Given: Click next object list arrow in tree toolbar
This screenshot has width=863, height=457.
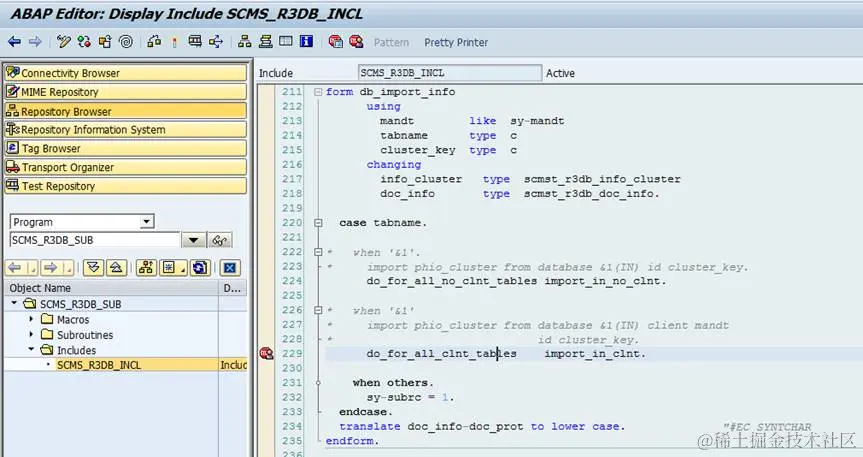Looking at the screenshot, I should [51, 268].
